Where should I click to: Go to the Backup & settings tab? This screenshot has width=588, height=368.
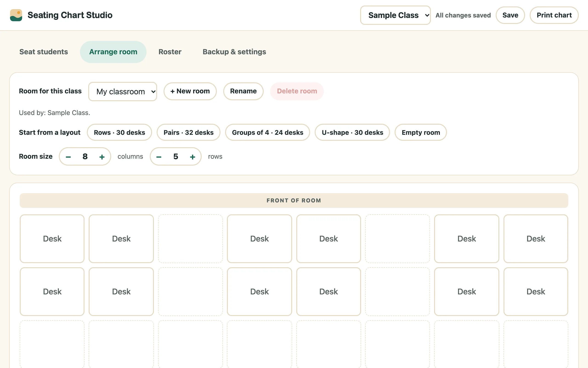234,52
